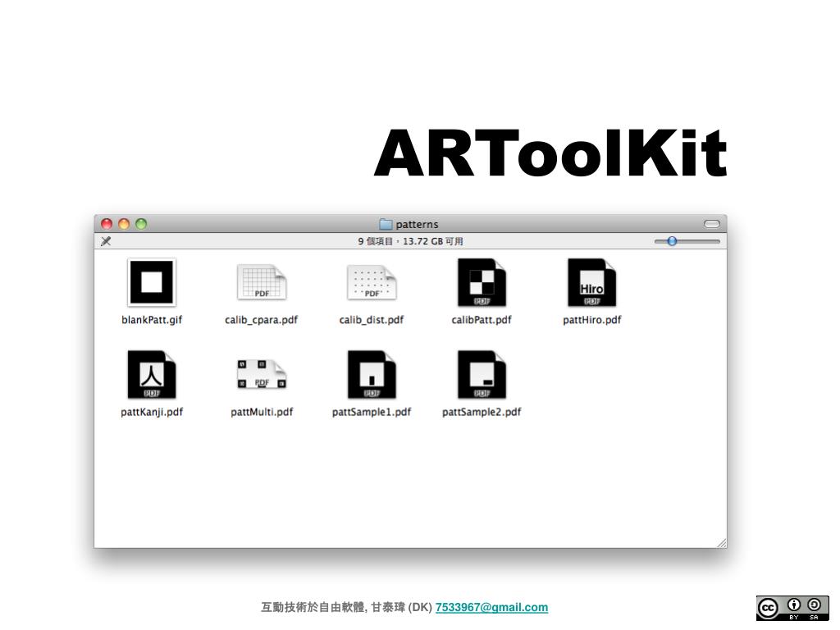Select the pattMulti.pdf file icon
The width and height of the screenshot is (840, 630).
click(262, 374)
